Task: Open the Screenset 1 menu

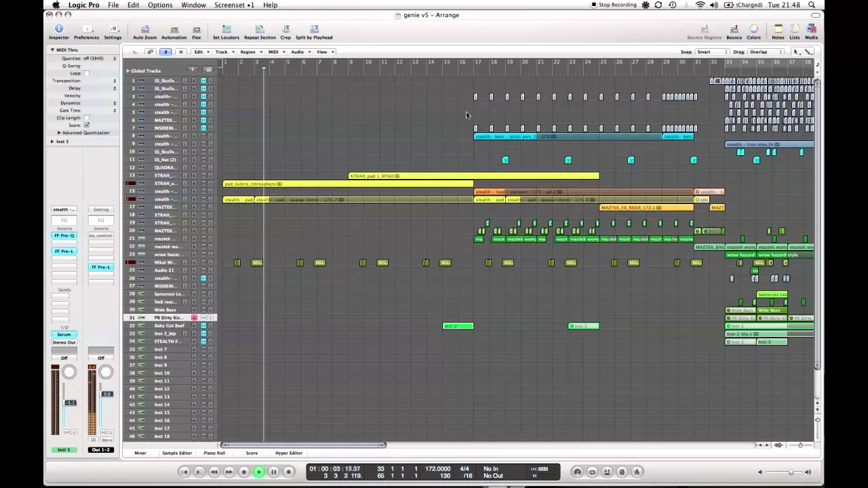Action: click(x=234, y=5)
